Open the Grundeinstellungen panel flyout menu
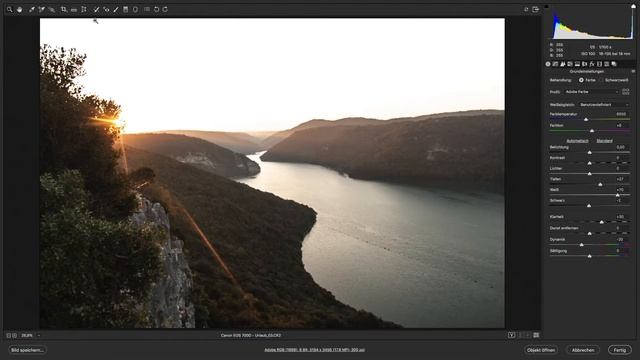The width and height of the screenshot is (640, 360). [633, 71]
